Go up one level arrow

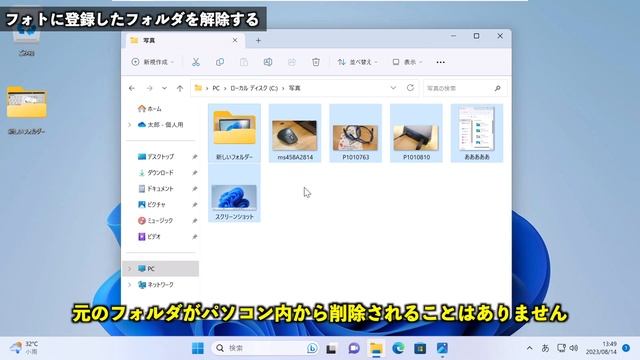pos(180,88)
